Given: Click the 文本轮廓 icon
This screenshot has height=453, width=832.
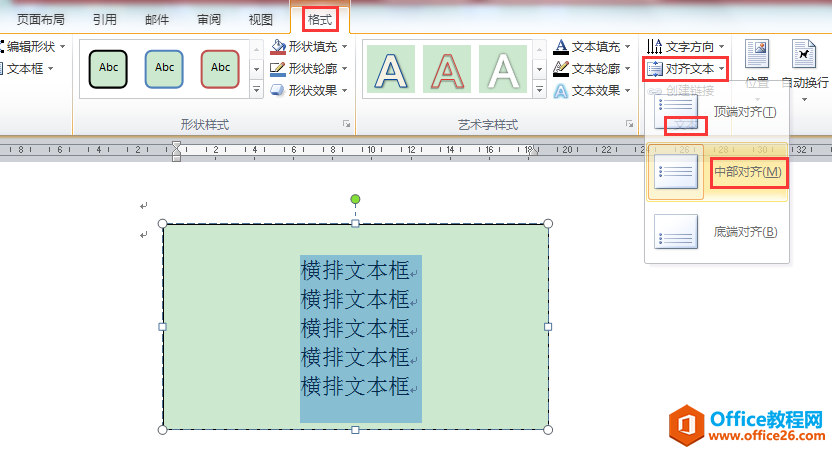Looking at the screenshot, I should (561, 68).
